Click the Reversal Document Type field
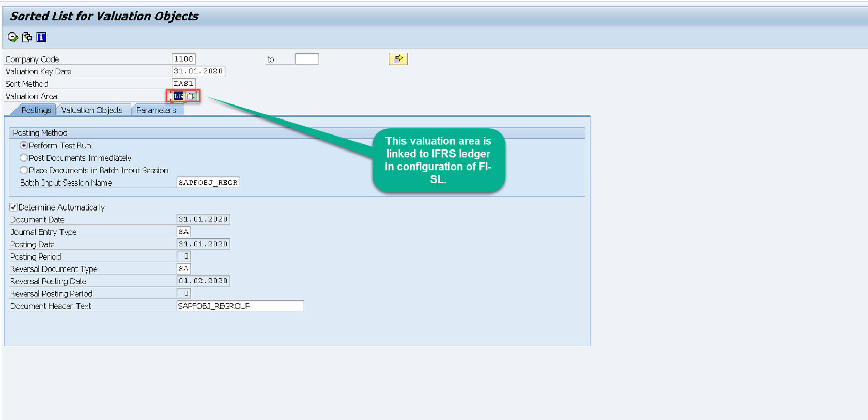 (183, 269)
